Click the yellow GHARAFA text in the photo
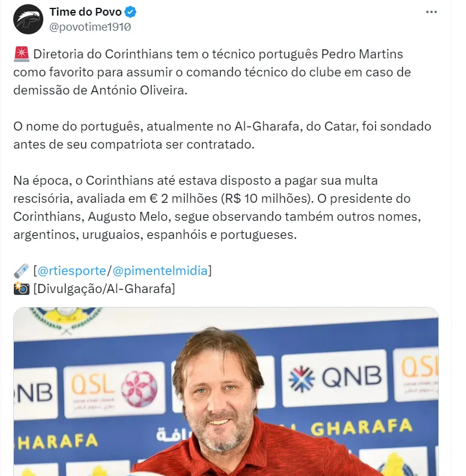The width and height of the screenshot is (466, 476). point(361,428)
